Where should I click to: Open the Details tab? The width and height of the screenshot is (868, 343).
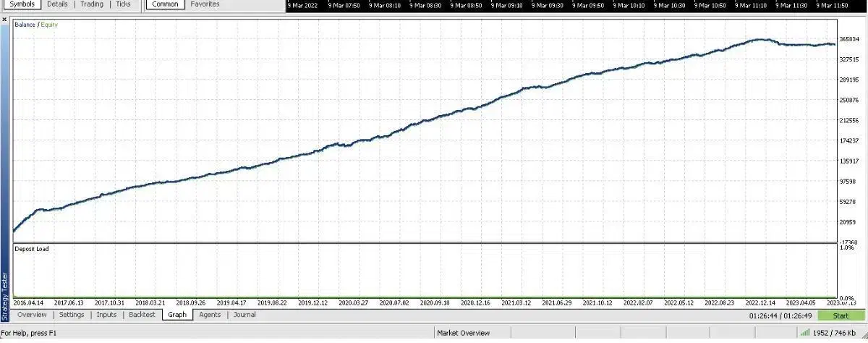(x=57, y=4)
